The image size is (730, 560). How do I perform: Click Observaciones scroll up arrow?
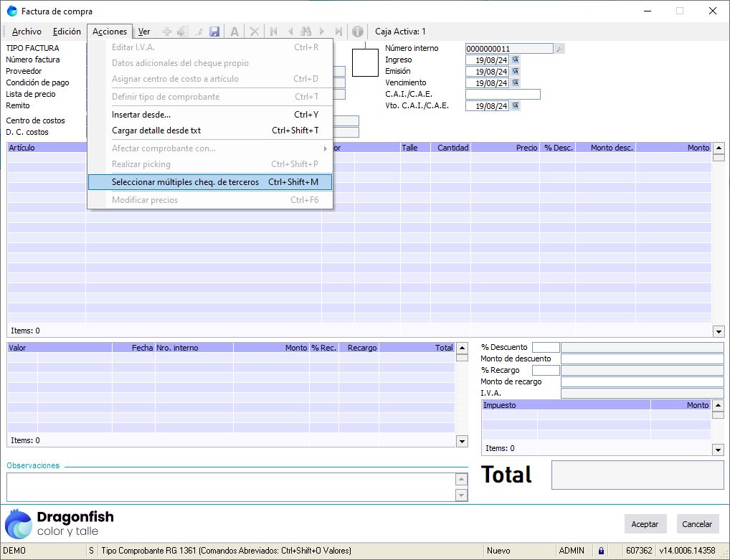(x=461, y=480)
